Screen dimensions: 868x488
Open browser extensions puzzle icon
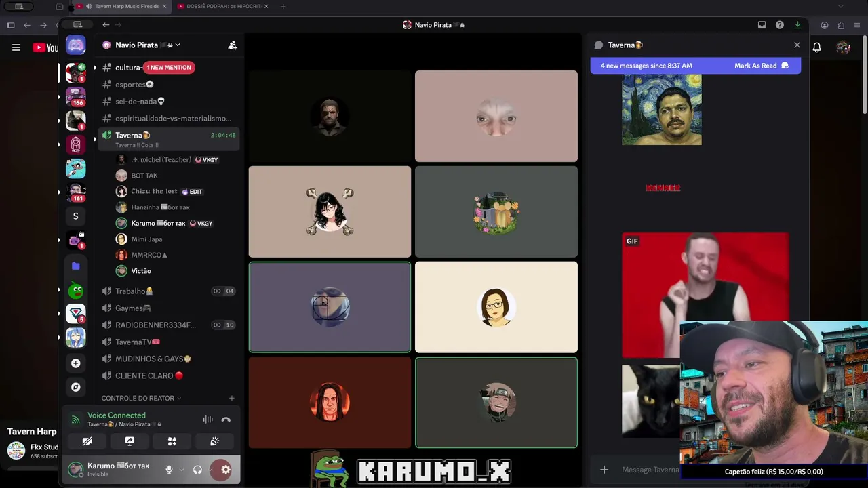[x=842, y=25]
